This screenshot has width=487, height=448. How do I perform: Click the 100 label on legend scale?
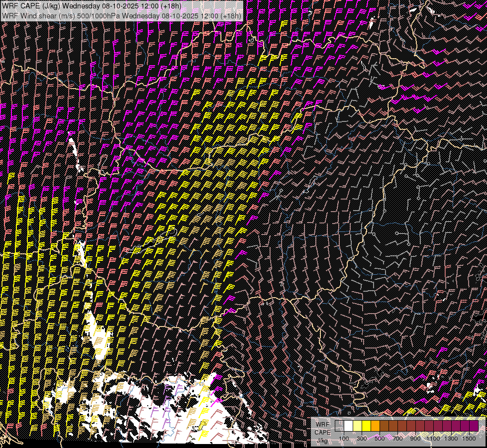click(344, 438)
